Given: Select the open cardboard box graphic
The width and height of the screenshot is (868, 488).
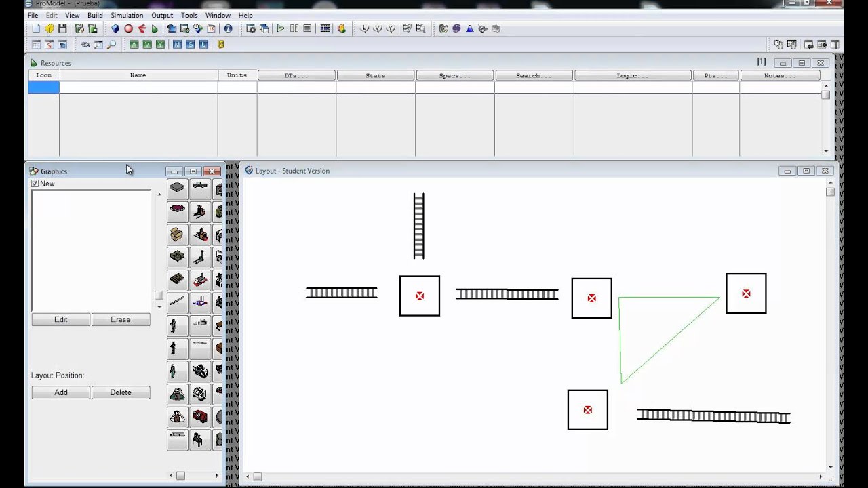Looking at the screenshot, I should [x=177, y=235].
